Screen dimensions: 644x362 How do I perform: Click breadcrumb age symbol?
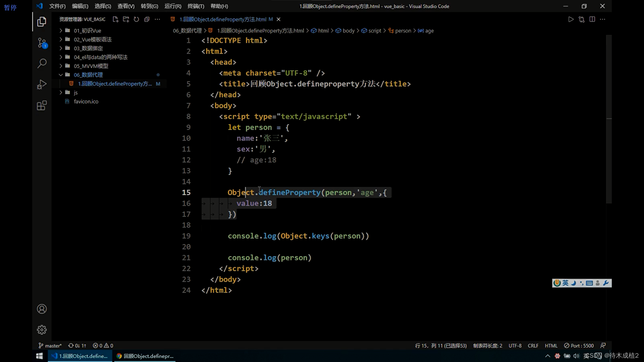click(426, 31)
